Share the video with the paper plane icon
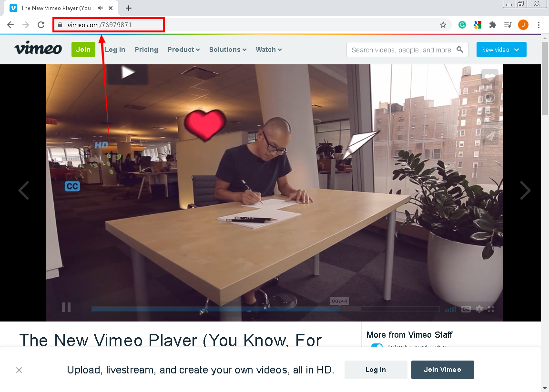The height and width of the screenshot is (392, 549). tap(489, 137)
